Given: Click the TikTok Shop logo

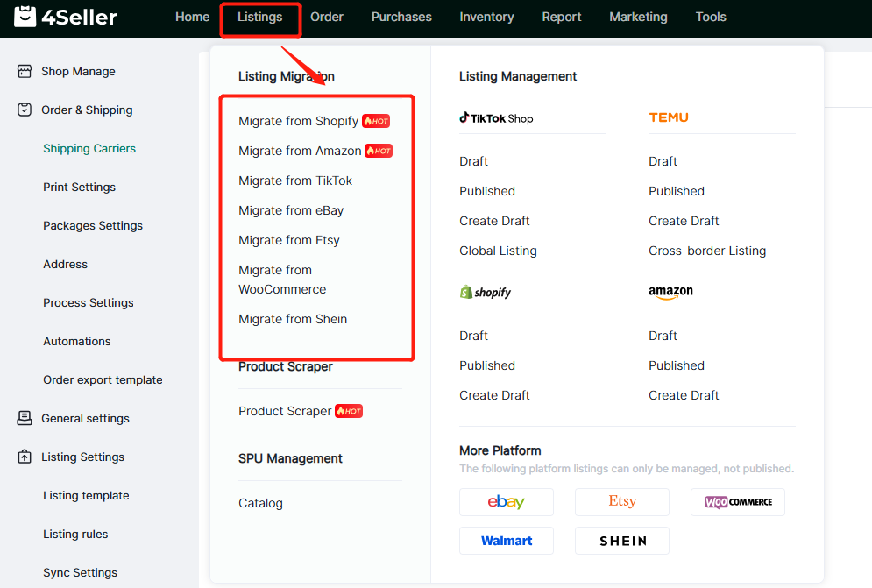Looking at the screenshot, I should point(496,118).
